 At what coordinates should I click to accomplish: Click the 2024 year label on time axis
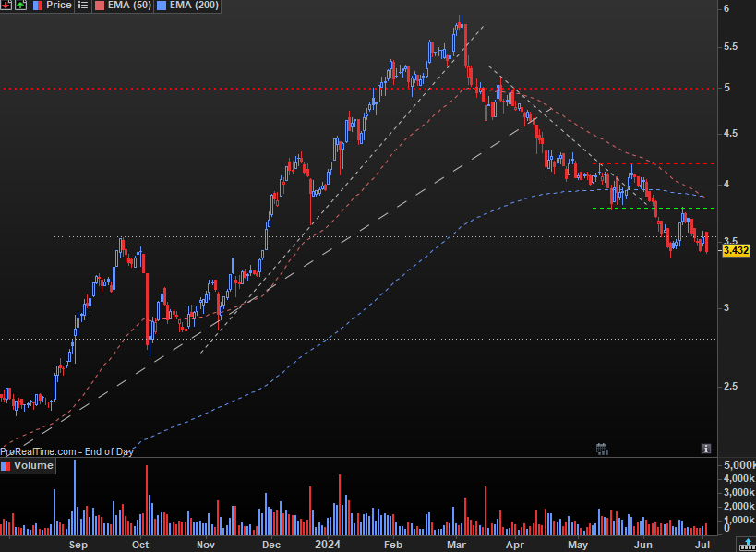pos(328,545)
